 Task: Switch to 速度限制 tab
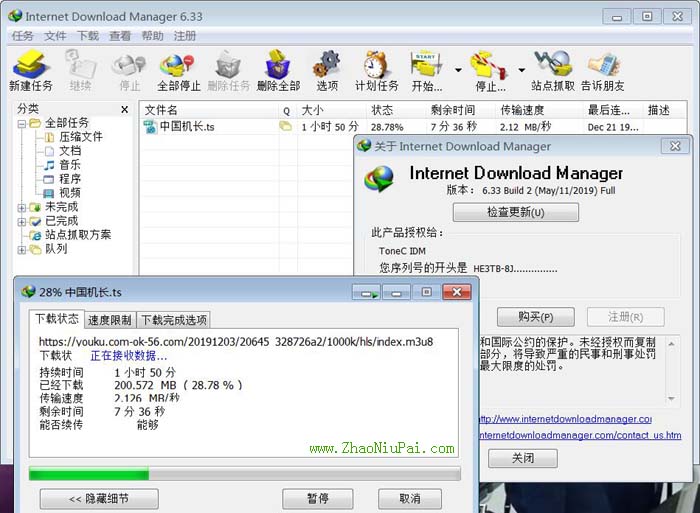[x=110, y=320]
